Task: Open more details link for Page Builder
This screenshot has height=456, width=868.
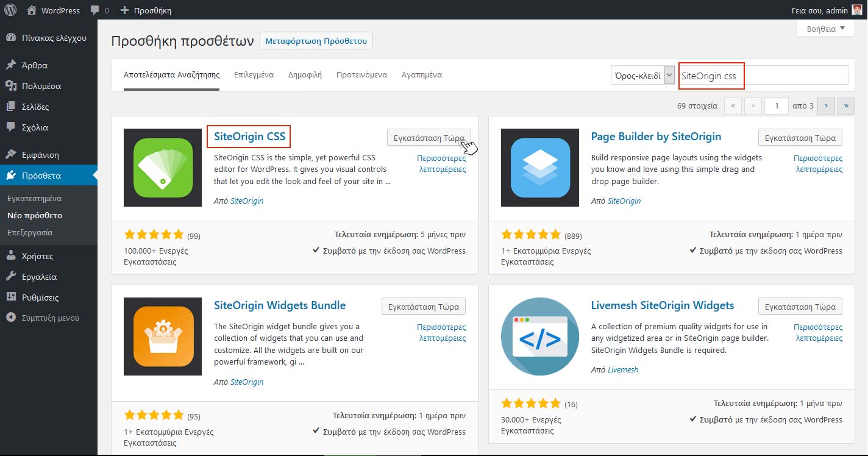Action: 817,163
